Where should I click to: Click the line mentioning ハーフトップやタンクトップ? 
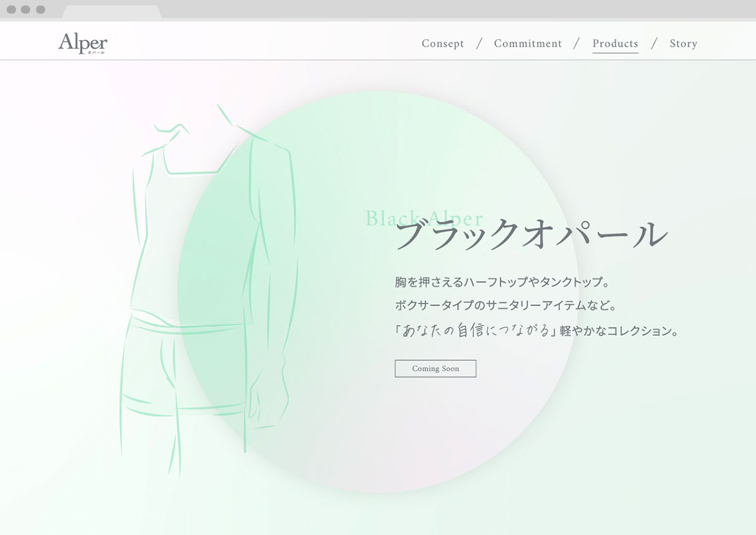(502, 282)
